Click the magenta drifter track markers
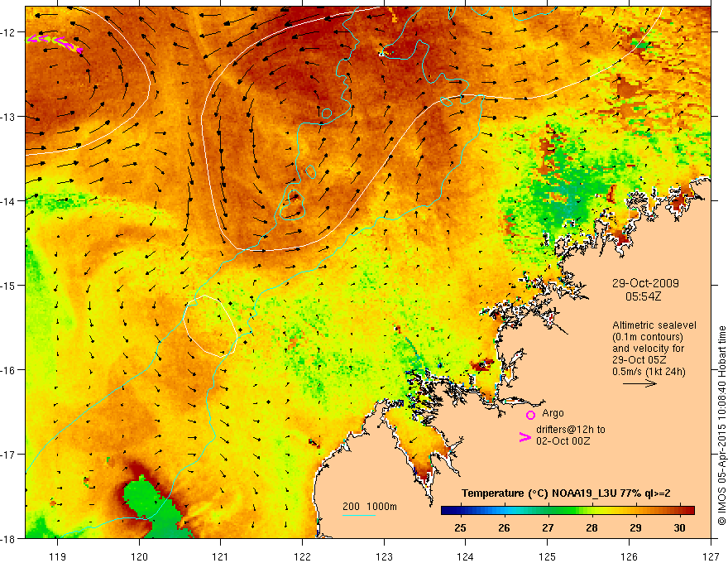 [55, 43]
